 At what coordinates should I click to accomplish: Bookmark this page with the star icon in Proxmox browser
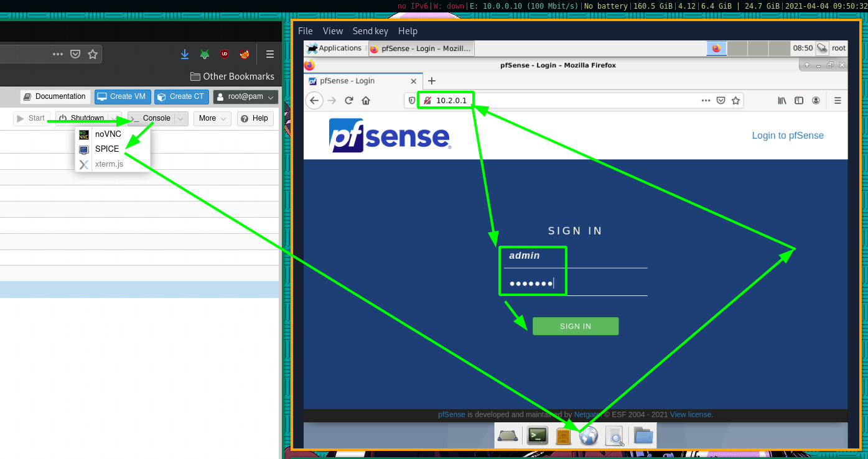[93, 54]
